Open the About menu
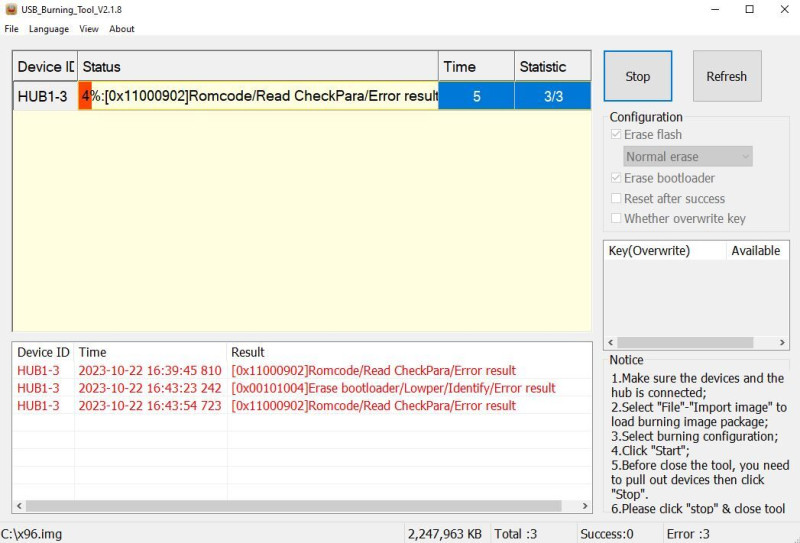 click(121, 29)
